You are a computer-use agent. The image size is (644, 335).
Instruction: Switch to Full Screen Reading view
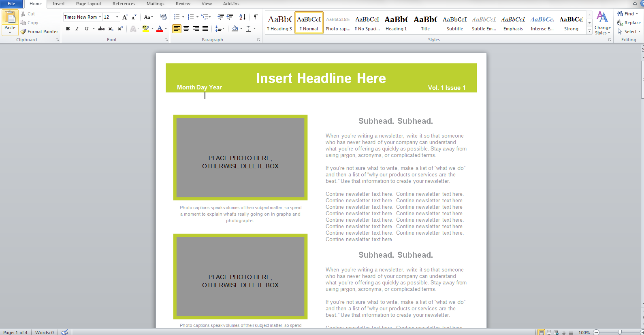[x=549, y=333]
